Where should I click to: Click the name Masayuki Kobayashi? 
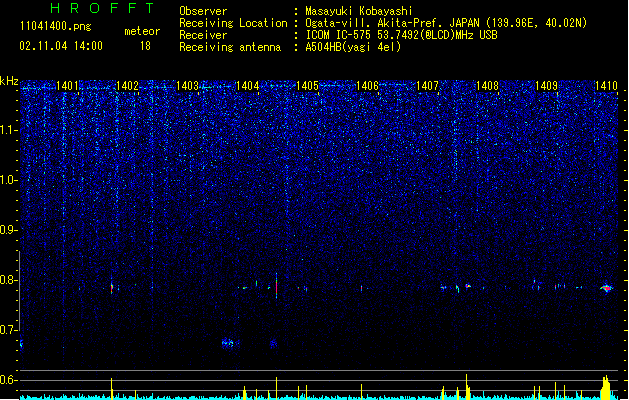click(x=359, y=11)
